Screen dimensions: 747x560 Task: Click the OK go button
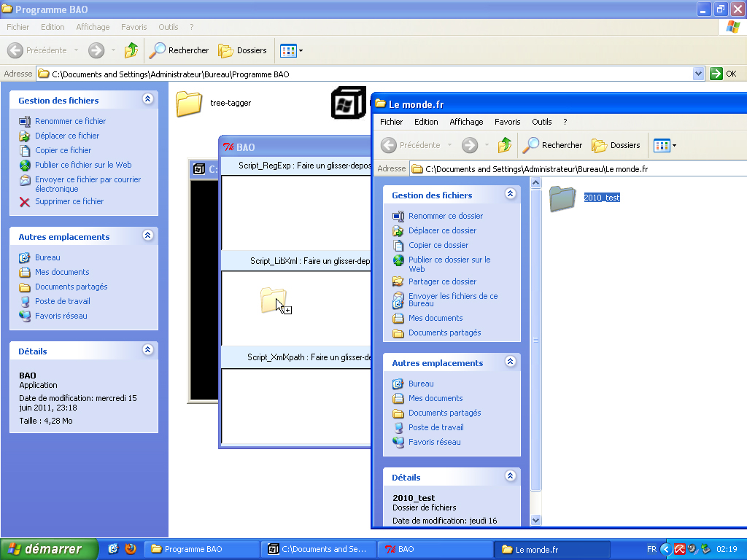click(x=723, y=74)
